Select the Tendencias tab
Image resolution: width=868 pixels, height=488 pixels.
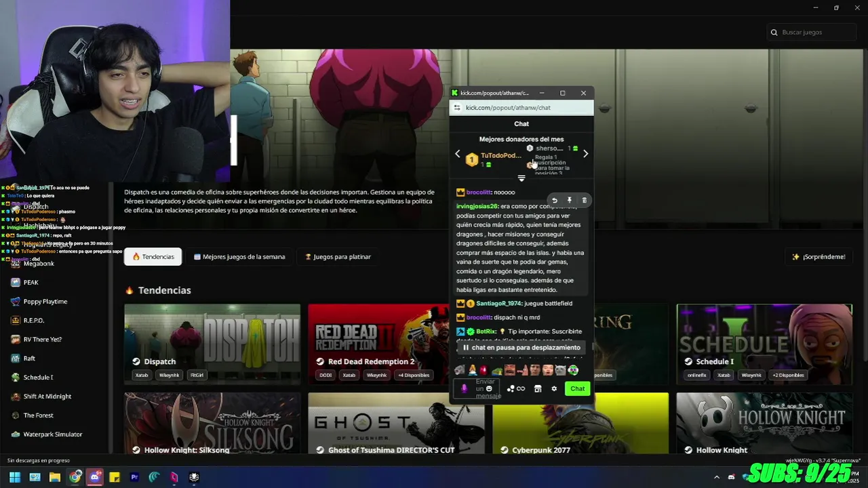point(153,257)
